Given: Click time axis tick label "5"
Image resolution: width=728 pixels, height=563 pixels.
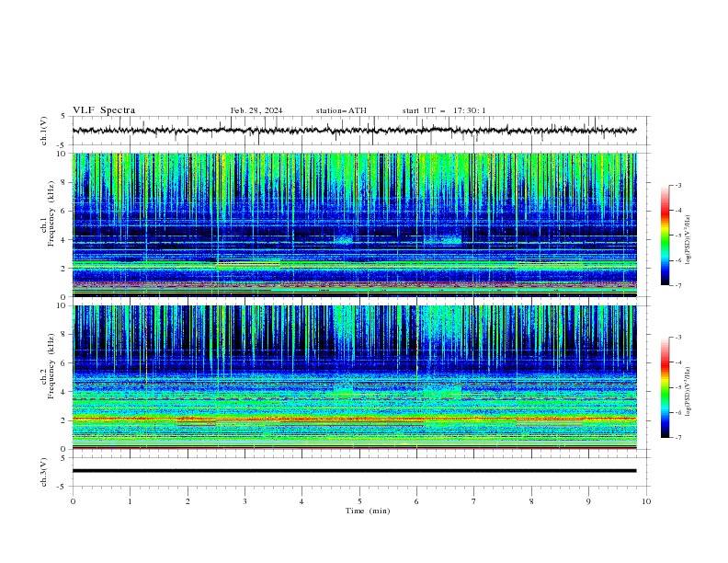Looking at the screenshot, I should (359, 501).
